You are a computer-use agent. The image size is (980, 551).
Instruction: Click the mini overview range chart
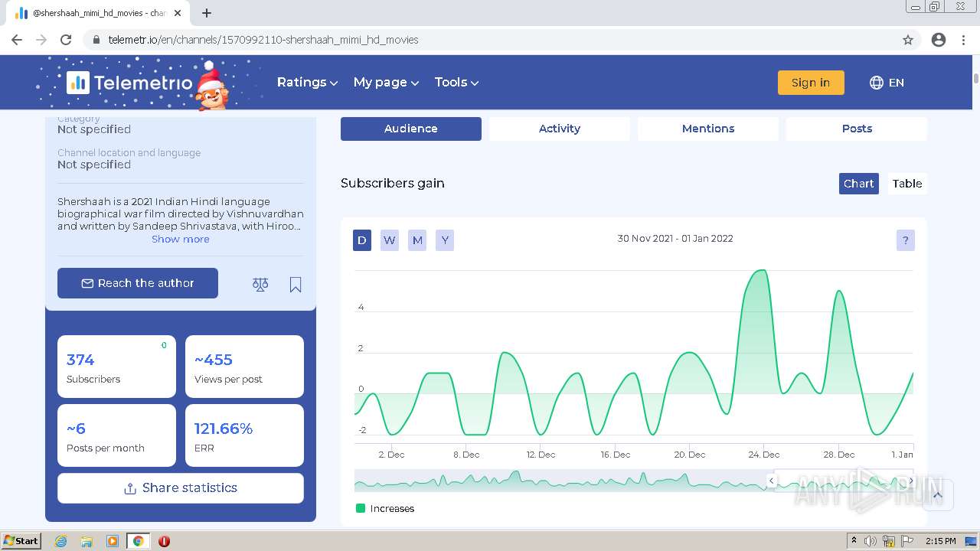(x=634, y=481)
